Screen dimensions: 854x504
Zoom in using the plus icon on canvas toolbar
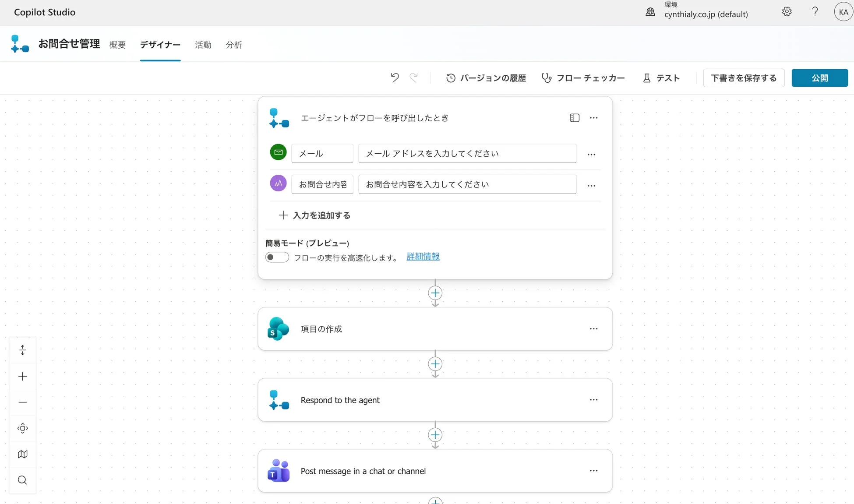tap(22, 376)
